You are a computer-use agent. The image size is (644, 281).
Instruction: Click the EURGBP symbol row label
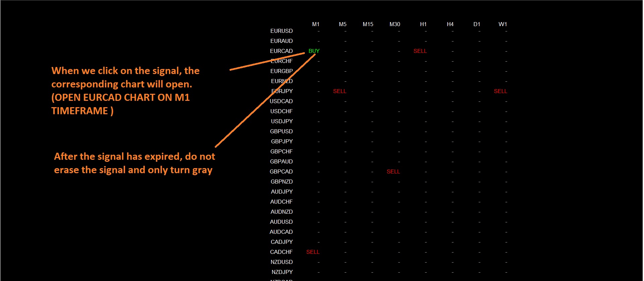click(x=281, y=71)
